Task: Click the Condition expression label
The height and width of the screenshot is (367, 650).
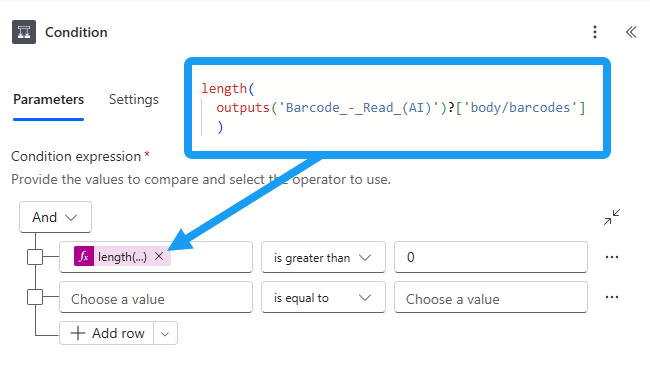Action: (76, 156)
